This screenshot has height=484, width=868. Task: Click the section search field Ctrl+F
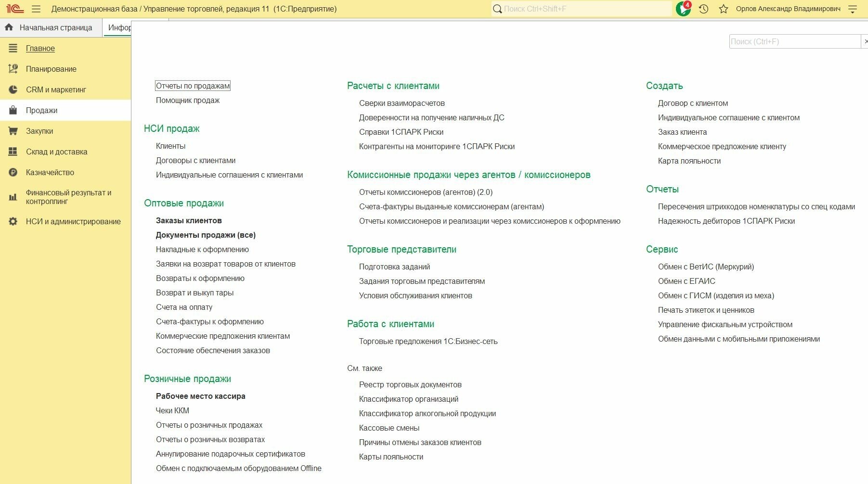tap(795, 41)
